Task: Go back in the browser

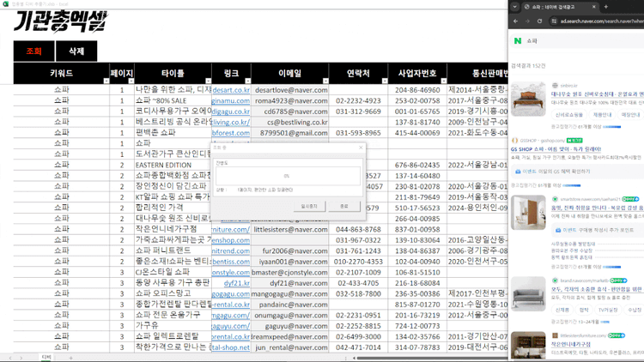Action: (516, 21)
